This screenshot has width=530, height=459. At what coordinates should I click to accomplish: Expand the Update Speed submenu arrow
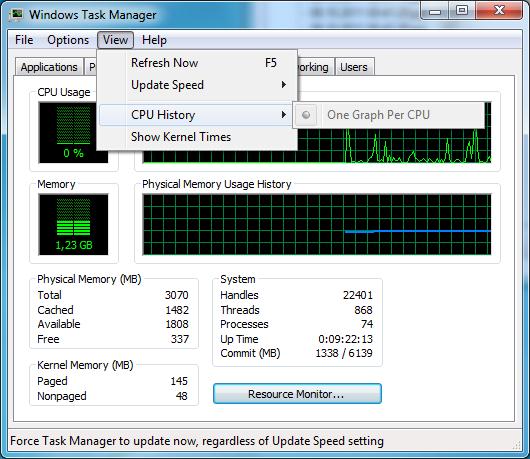[284, 84]
